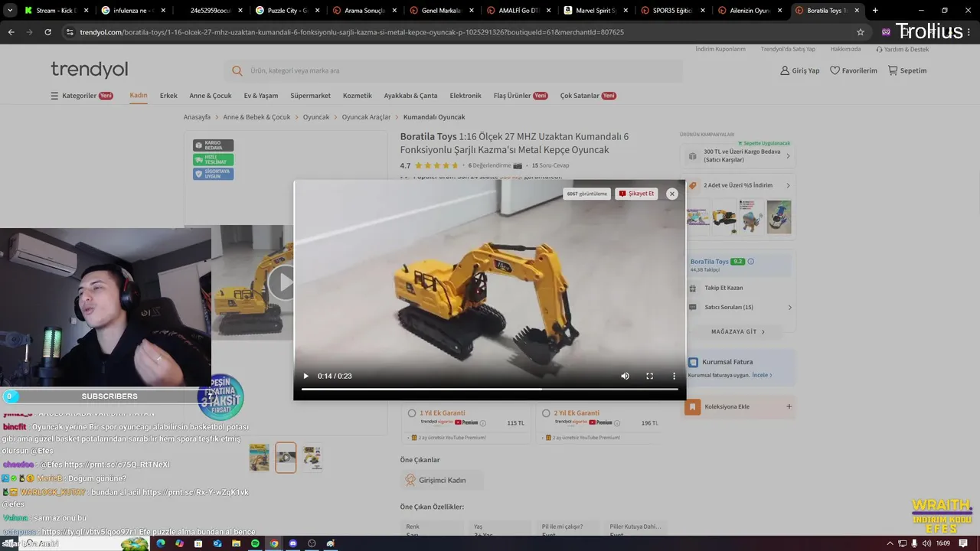Open the Kadın category
Screen dimensions: 980x551
tap(138, 96)
